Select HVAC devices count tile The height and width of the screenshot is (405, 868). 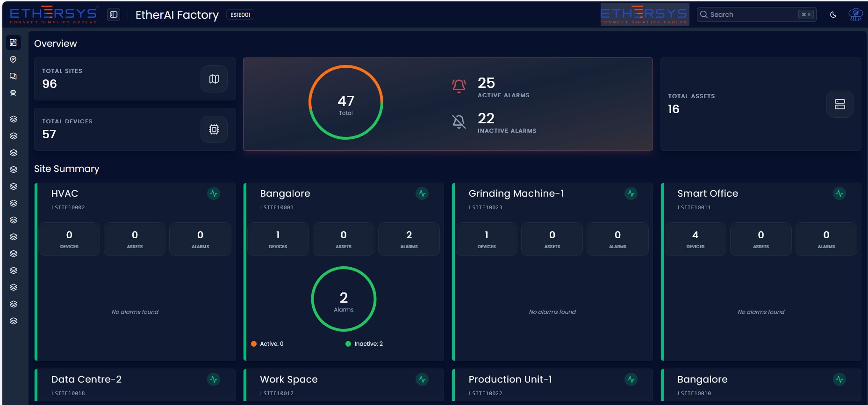pyautogui.click(x=69, y=239)
